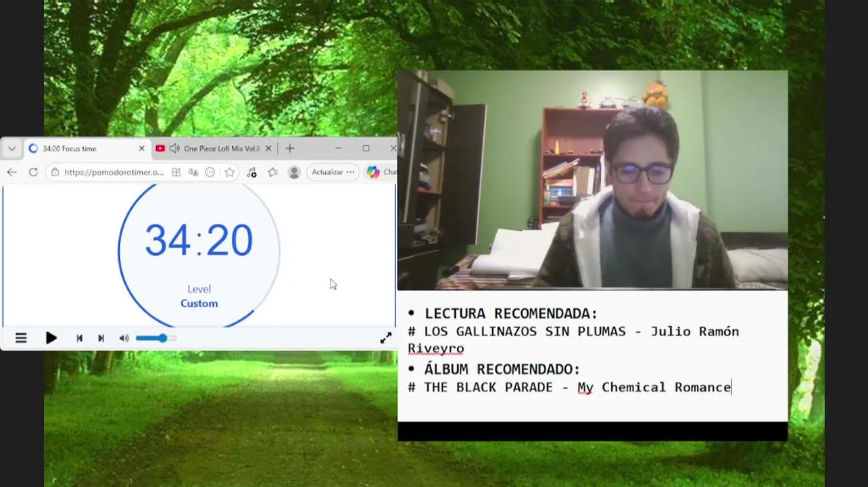Switch to One Piece Lofi Mix tab
Image resolution: width=868 pixels, height=487 pixels.
pyautogui.click(x=214, y=149)
